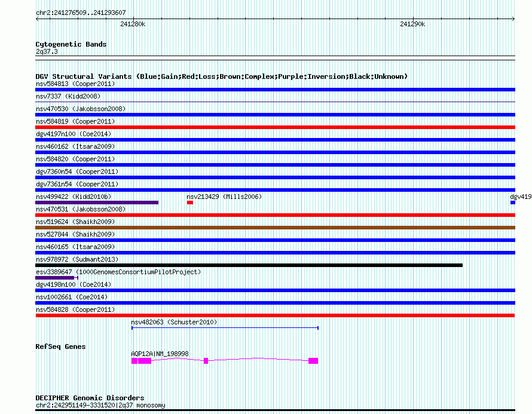
Task: Open the AQP12A|NM_198998 gene label
Action: 160,354
